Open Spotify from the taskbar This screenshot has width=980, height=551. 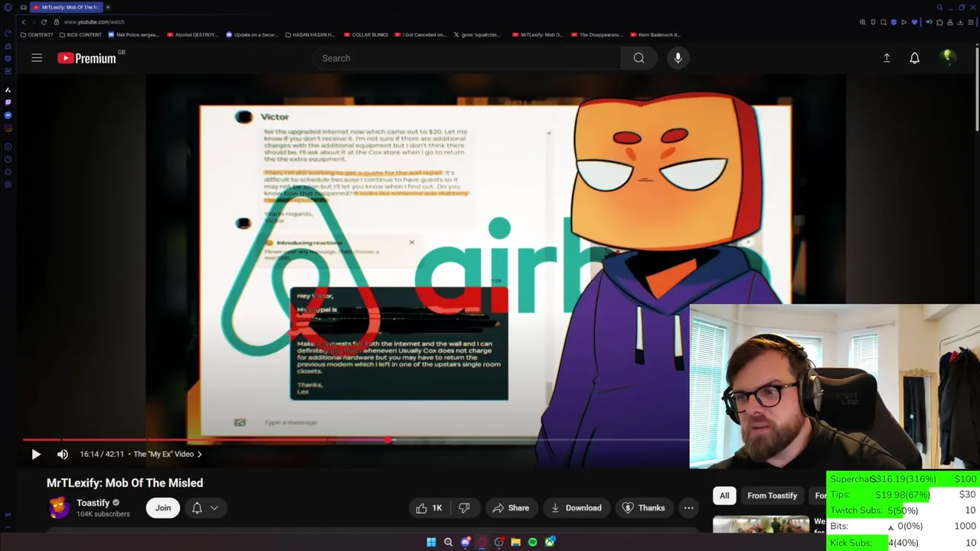533,542
